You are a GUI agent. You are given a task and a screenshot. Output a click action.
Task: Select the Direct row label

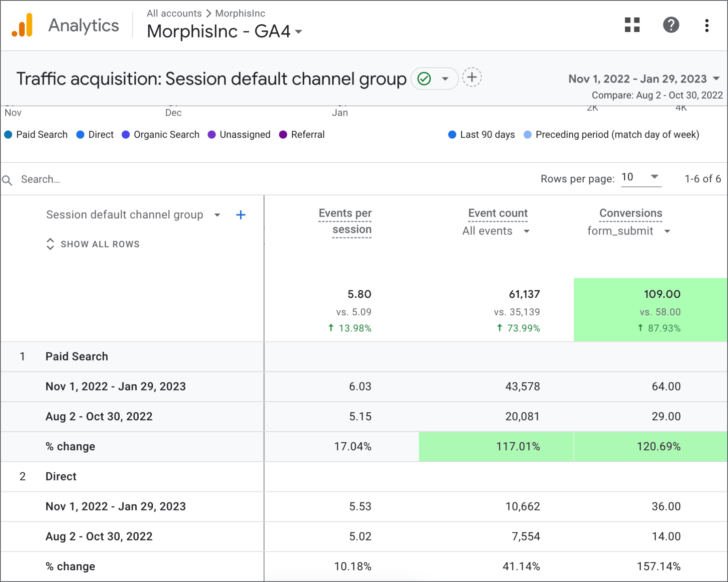coord(61,477)
